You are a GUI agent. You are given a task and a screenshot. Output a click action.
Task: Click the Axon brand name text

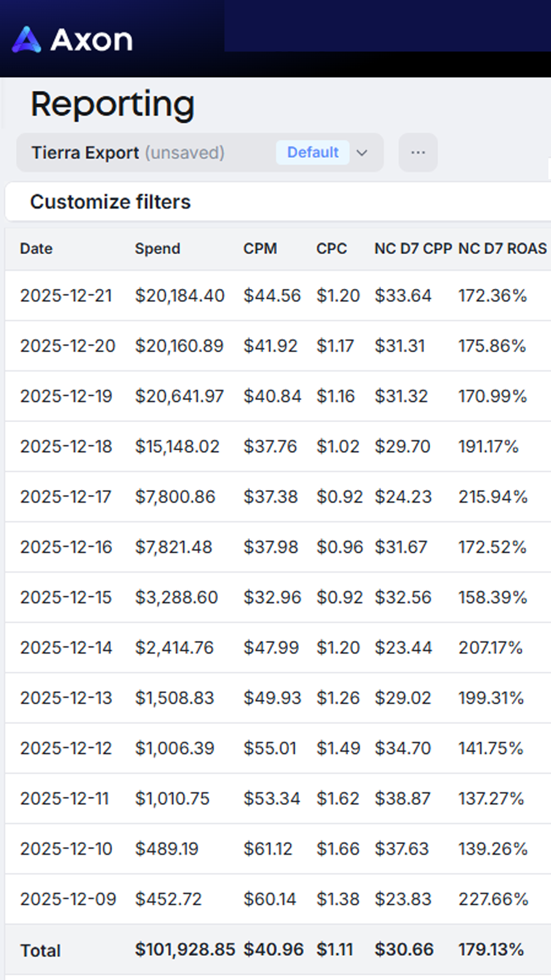point(92,40)
